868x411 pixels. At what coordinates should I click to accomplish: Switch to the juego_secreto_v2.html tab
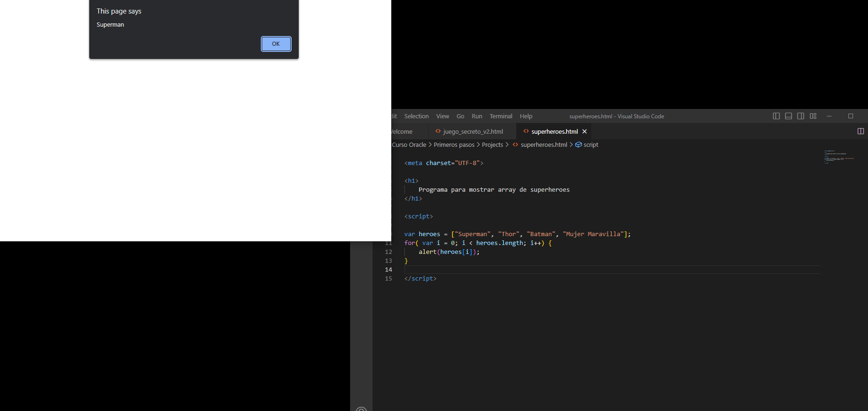[x=472, y=132]
